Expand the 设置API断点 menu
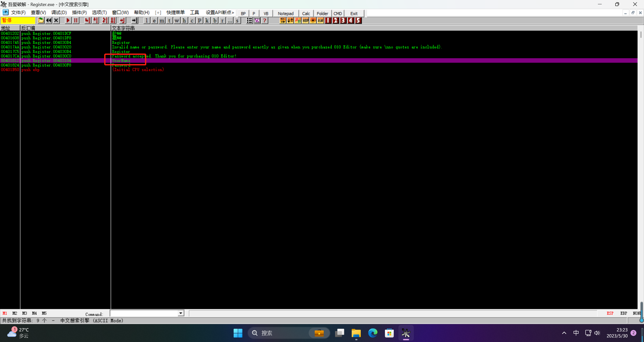Image resolution: width=644 pixels, height=342 pixels. (x=220, y=13)
